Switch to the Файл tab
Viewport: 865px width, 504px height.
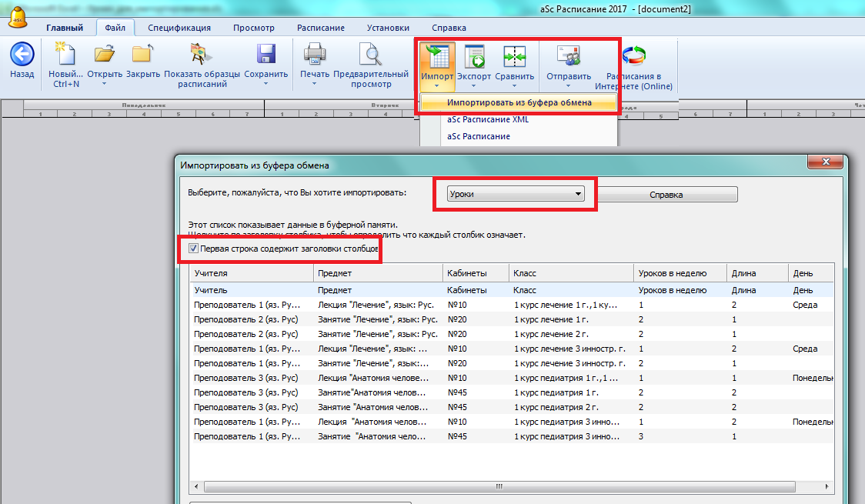point(115,28)
